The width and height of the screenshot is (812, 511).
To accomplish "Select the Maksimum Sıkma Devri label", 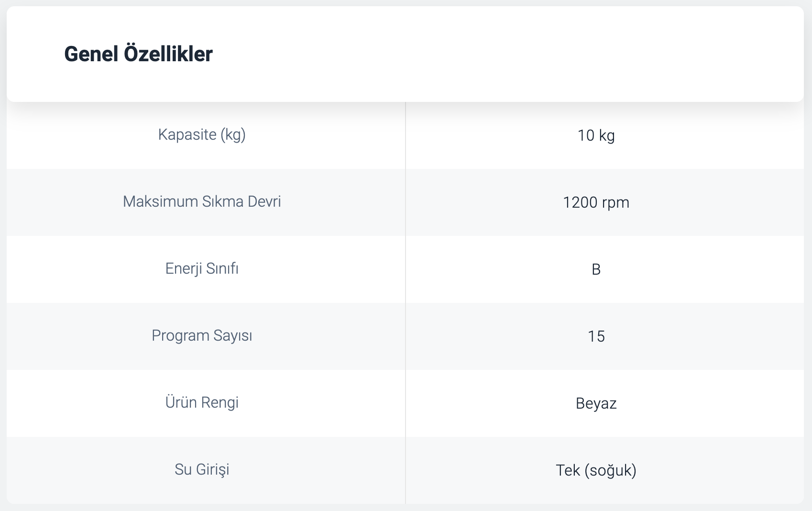I will (202, 201).
